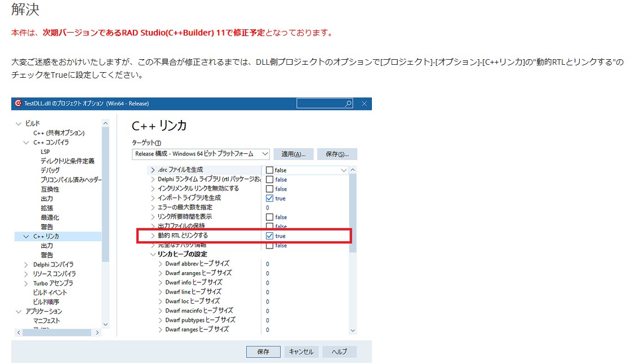Select 最適化 in the options tree
The image size is (644, 364).
coord(50,217)
